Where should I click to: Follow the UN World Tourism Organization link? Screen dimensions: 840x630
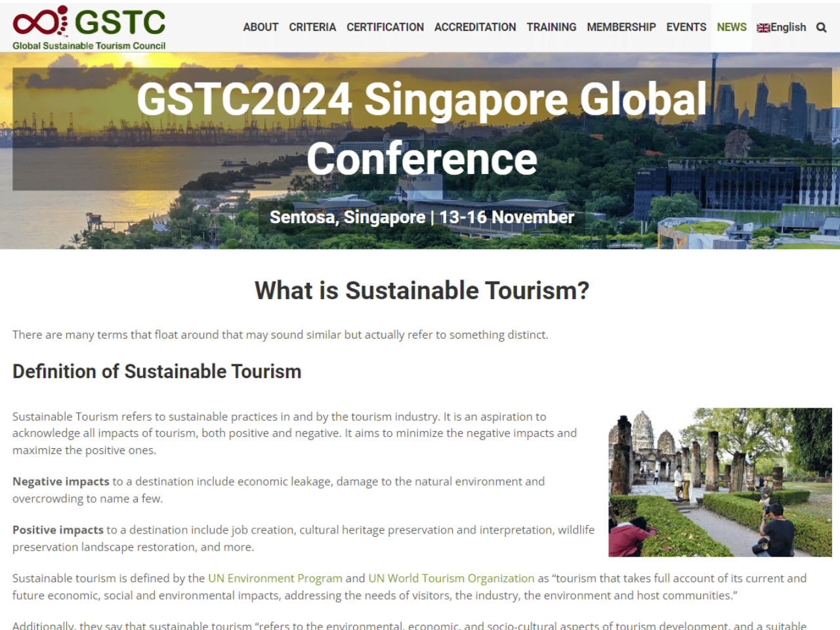451,578
